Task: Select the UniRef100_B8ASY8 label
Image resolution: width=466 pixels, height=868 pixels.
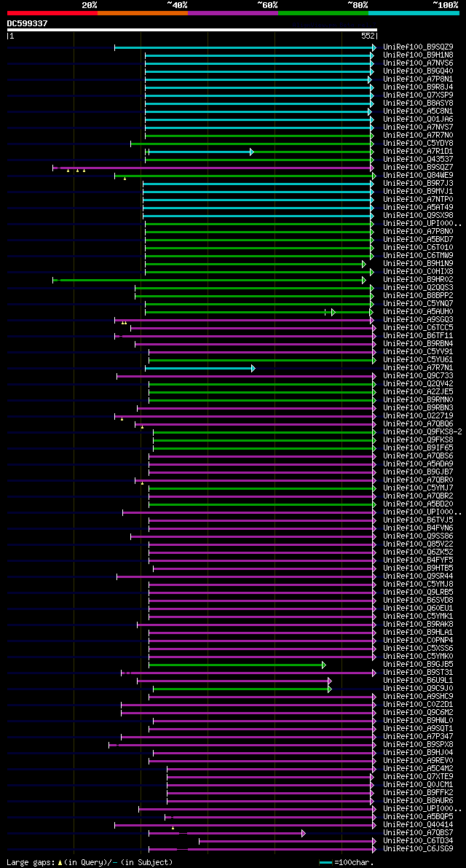Action: 419,103
